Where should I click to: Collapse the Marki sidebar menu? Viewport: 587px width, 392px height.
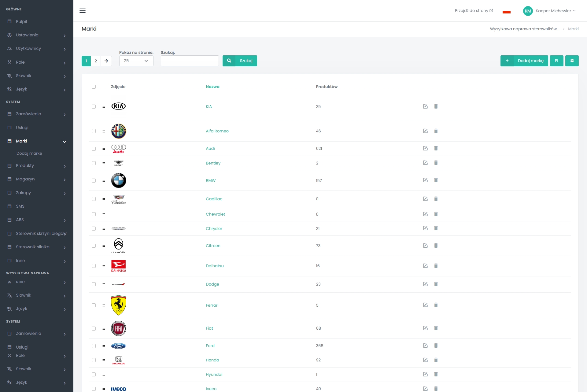(37, 141)
